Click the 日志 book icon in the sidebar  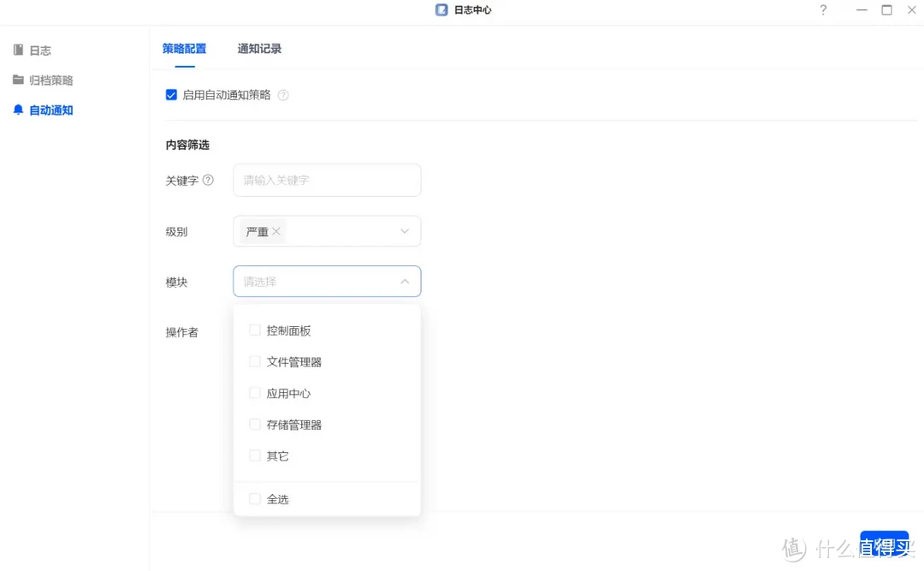(x=18, y=50)
